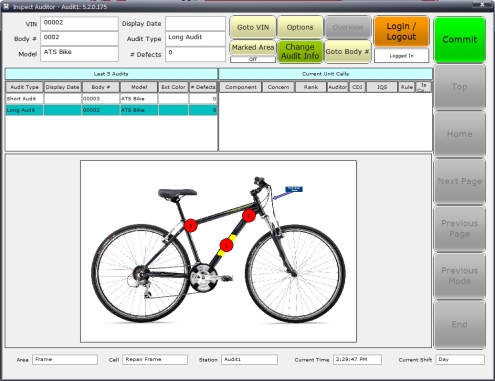495x381 pixels.
Task: Click the Concern column header
Action: tap(278, 87)
